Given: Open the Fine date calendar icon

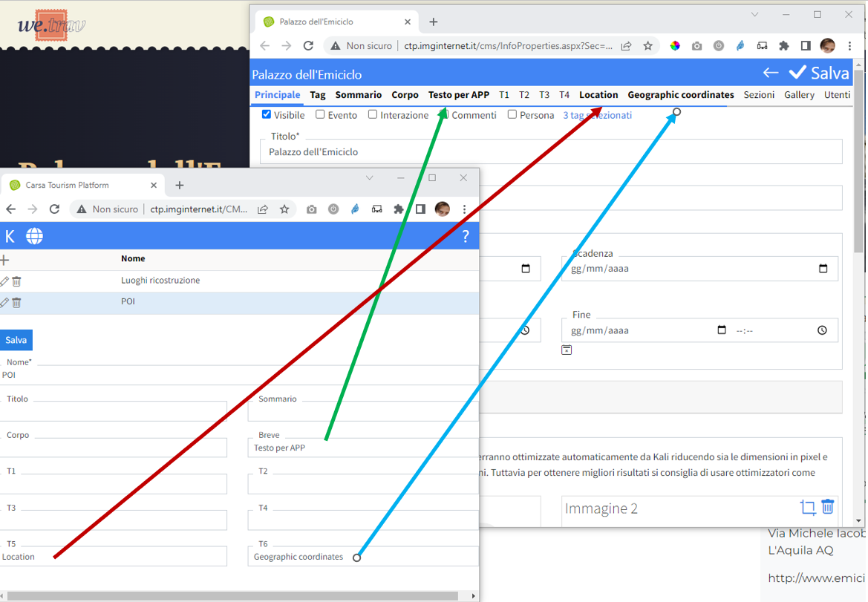Looking at the screenshot, I should pos(721,330).
